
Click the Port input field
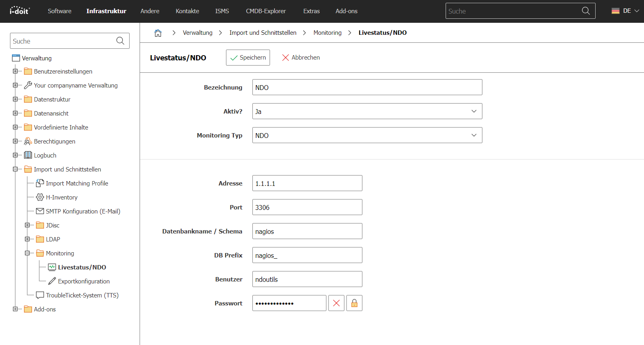coord(307,207)
